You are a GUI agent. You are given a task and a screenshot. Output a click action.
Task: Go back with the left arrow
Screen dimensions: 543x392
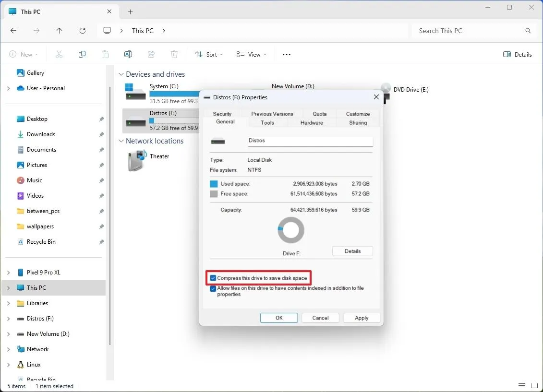point(13,30)
